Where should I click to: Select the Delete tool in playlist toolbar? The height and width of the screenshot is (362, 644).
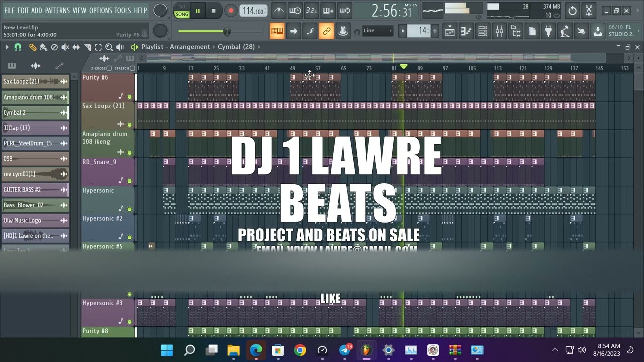(54, 47)
